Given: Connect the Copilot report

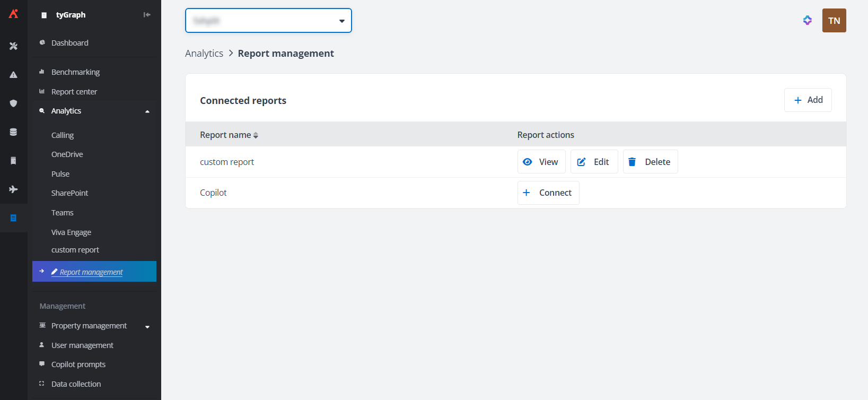Looking at the screenshot, I should pyautogui.click(x=548, y=193).
